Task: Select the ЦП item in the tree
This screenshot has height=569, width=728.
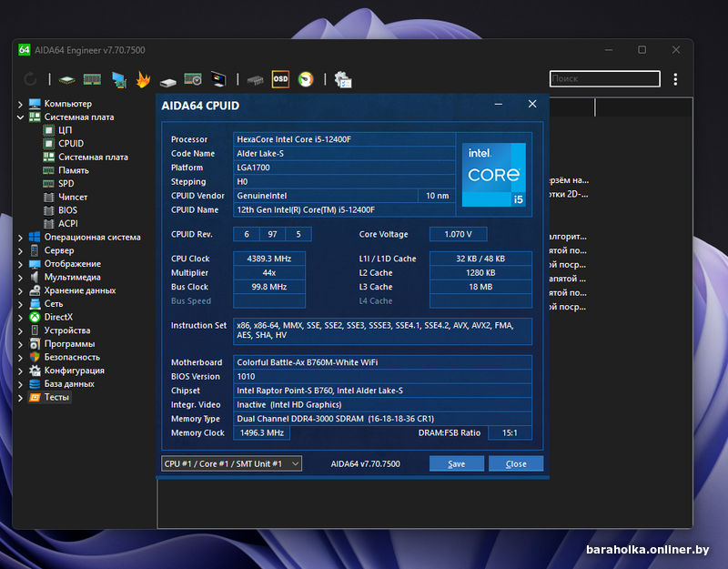Action: coord(57,130)
